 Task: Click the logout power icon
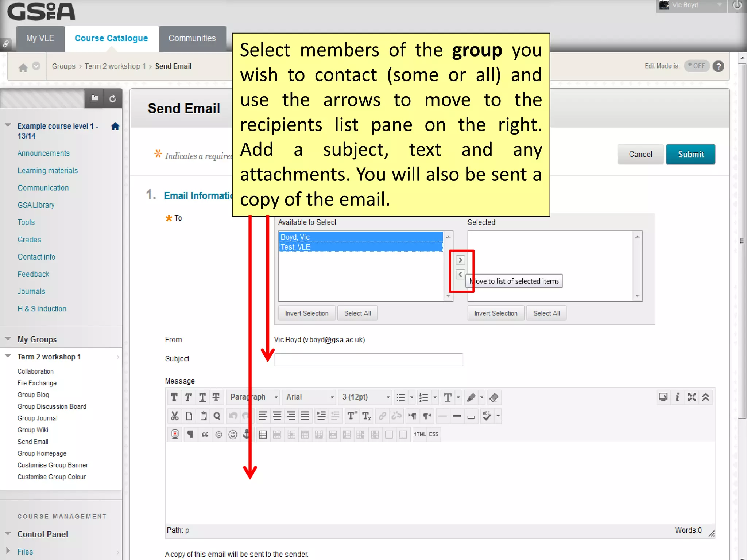coord(737,5)
